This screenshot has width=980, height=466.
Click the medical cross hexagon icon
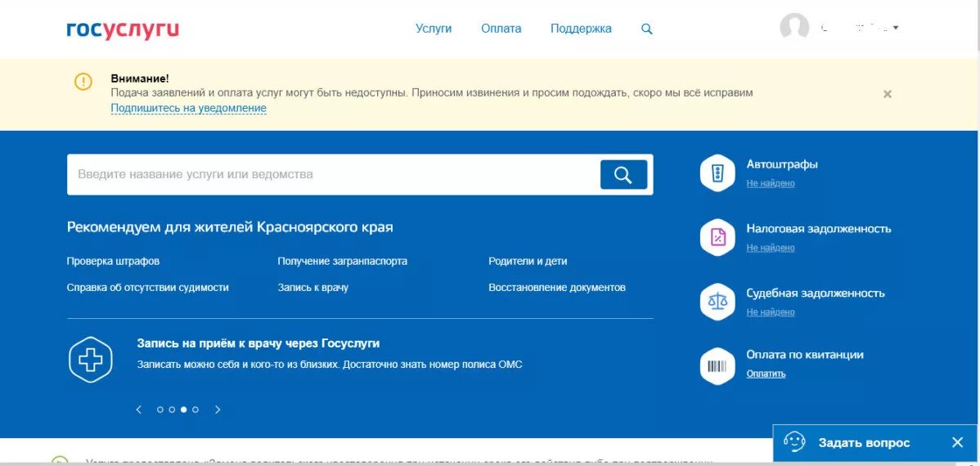pyautogui.click(x=90, y=359)
